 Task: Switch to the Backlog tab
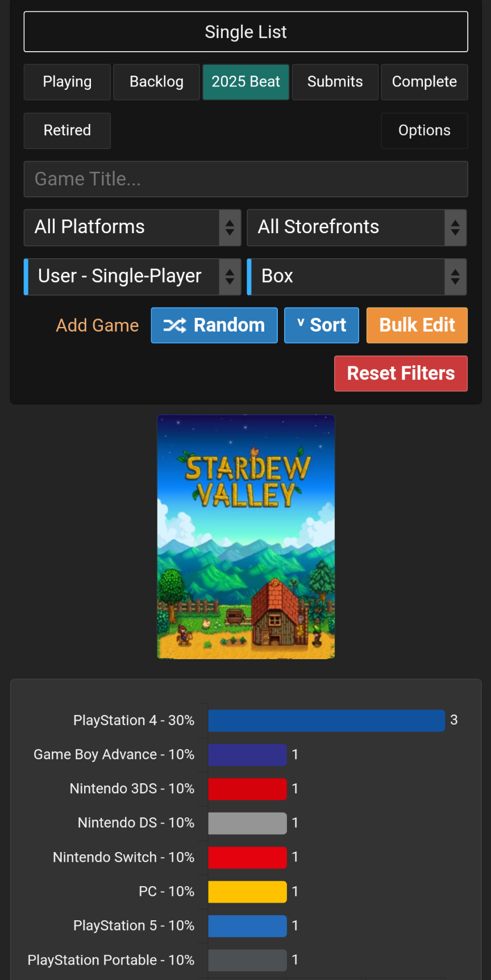[x=156, y=82]
